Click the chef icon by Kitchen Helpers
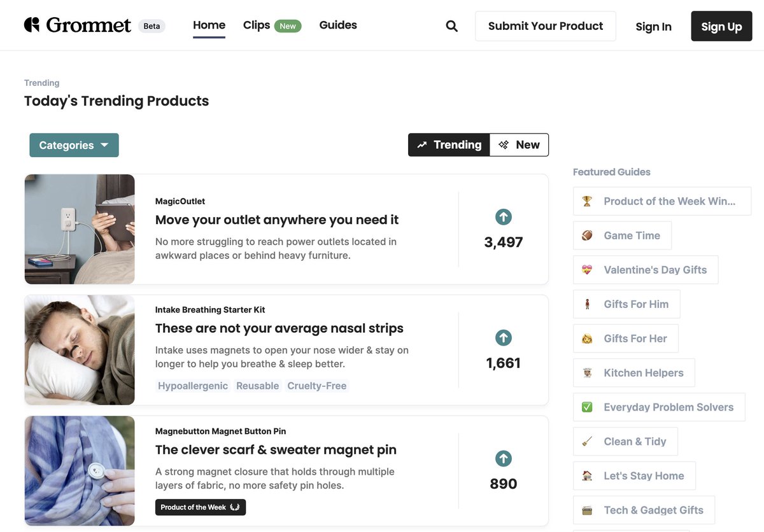 tap(587, 373)
